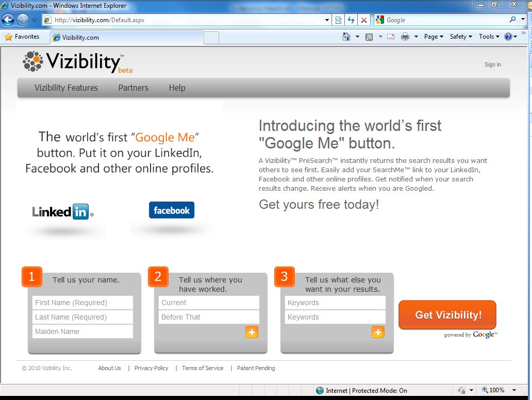532x400 pixels.
Task: Expand the Print dropdown arrow
Action: [x=416, y=37]
